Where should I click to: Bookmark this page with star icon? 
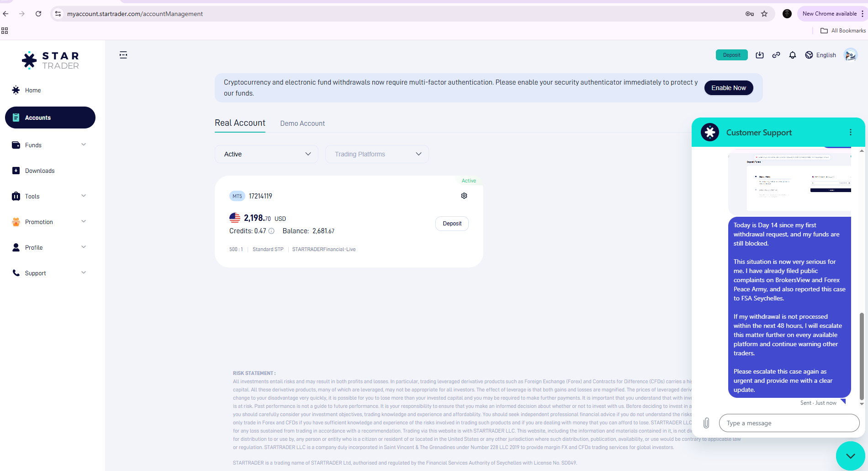(764, 14)
